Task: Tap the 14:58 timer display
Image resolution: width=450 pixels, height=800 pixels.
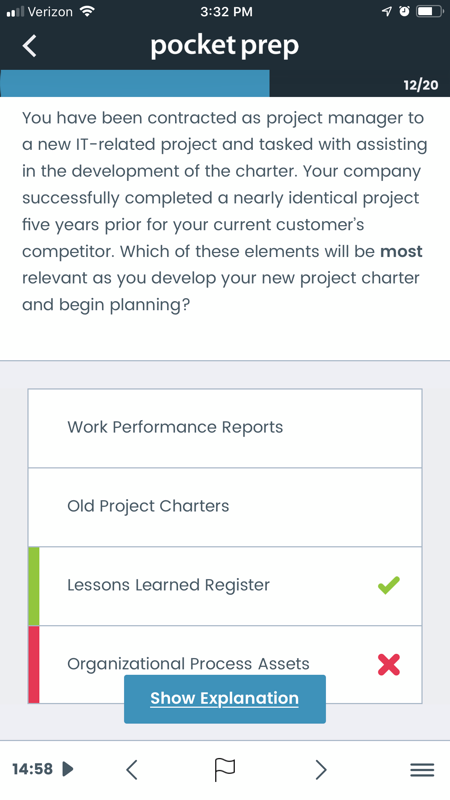Action: [x=32, y=769]
